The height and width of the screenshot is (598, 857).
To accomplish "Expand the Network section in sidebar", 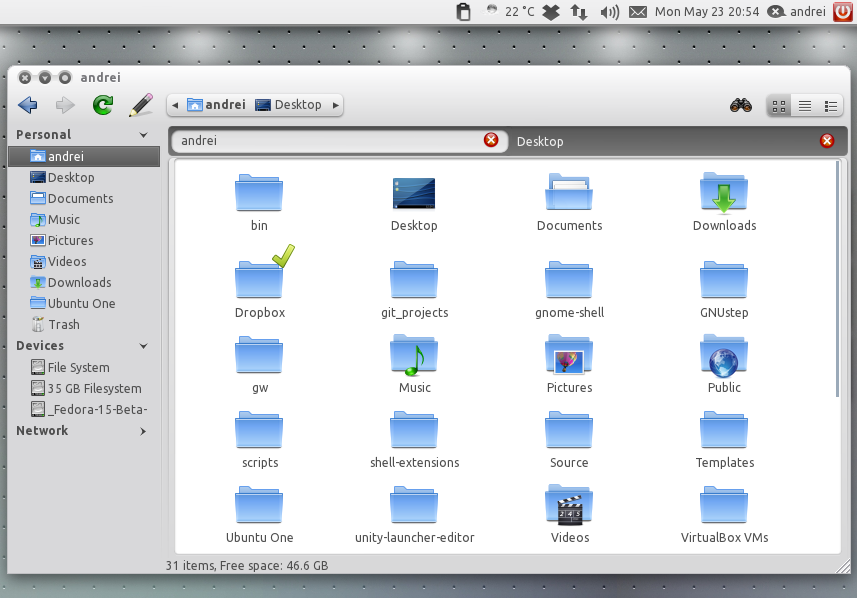I will point(143,431).
